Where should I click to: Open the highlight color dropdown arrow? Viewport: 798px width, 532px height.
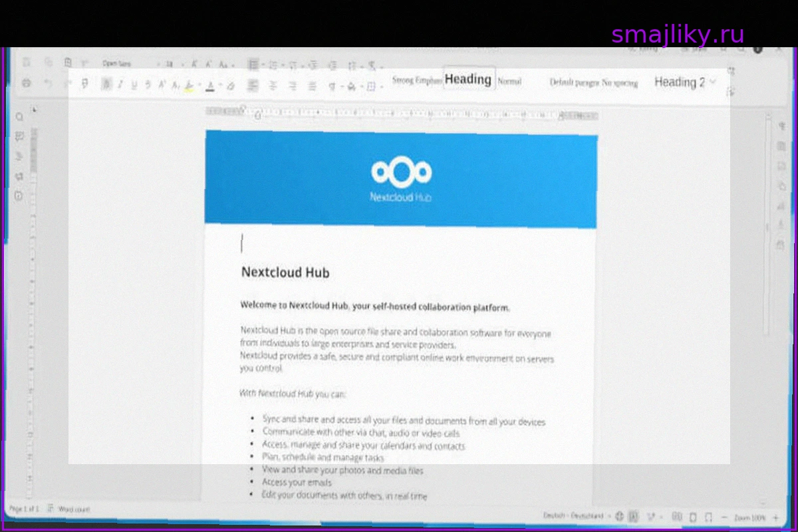pos(198,86)
